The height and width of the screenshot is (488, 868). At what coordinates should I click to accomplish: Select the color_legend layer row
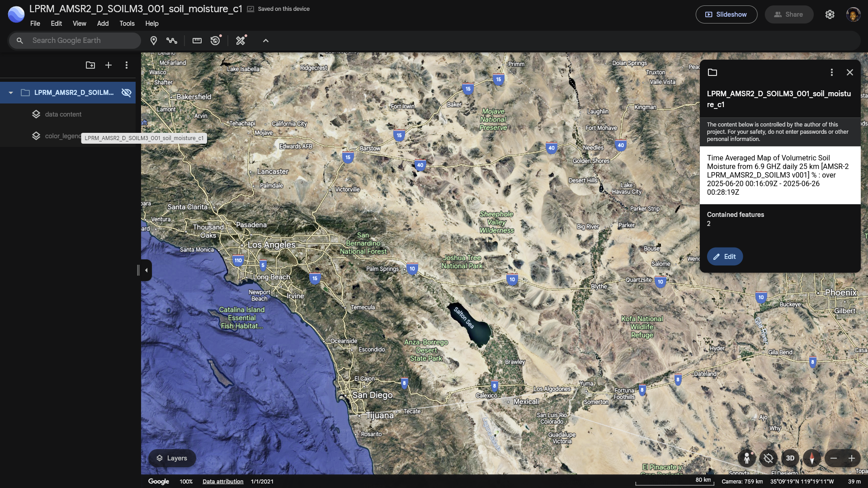click(x=68, y=136)
